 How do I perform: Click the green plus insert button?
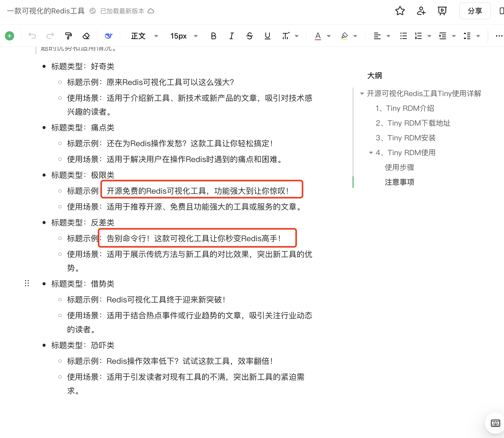[9, 36]
